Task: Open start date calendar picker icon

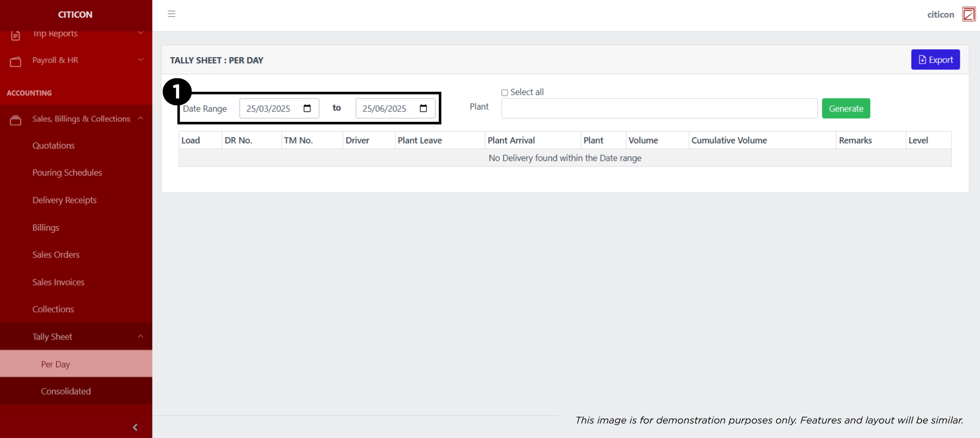Action: click(307, 108)
